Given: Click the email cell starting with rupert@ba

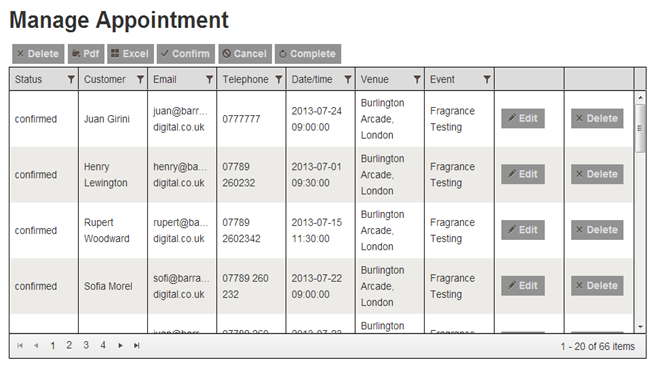Looking at the screenshot, I should coord(182,231).
